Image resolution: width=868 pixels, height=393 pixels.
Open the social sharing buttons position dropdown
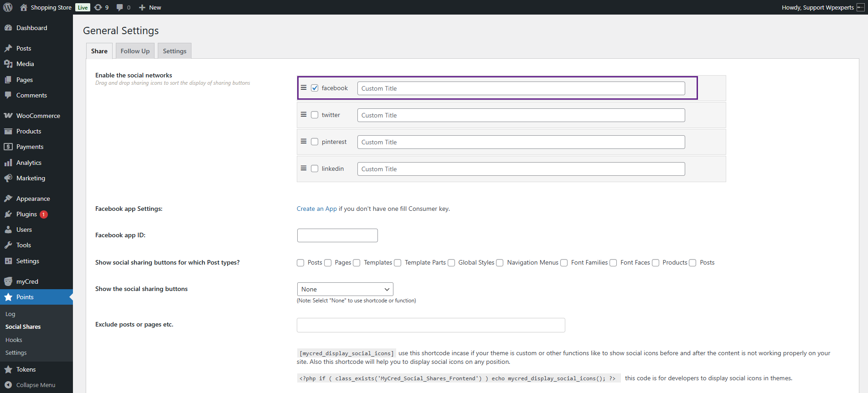[x=345, y=289]
